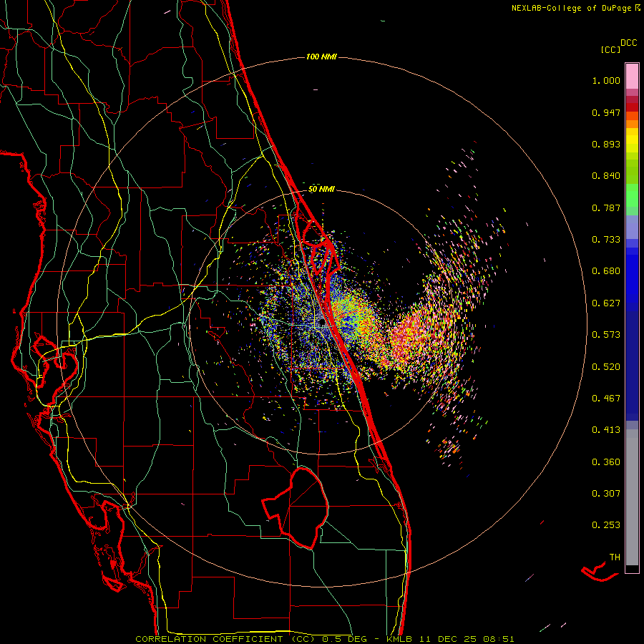Image resolution: width=644 pixels, height=644 pixels.
Task: Click the 0.627 scale value
Action: point(606,303)
